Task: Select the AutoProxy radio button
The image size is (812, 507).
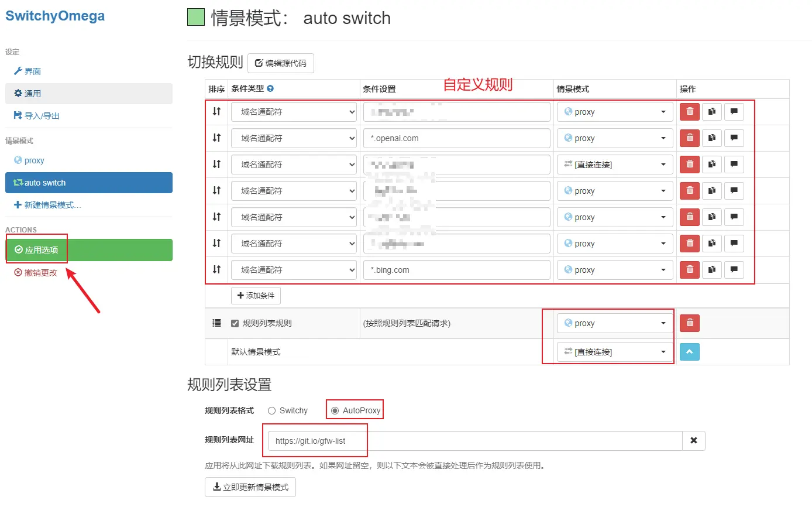Action: click(335, 410)
